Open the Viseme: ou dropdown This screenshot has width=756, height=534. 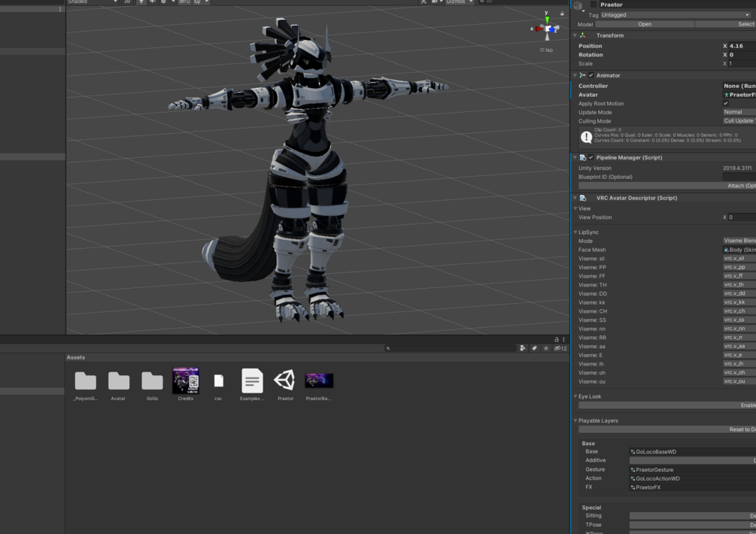click(x=739, y=381)
